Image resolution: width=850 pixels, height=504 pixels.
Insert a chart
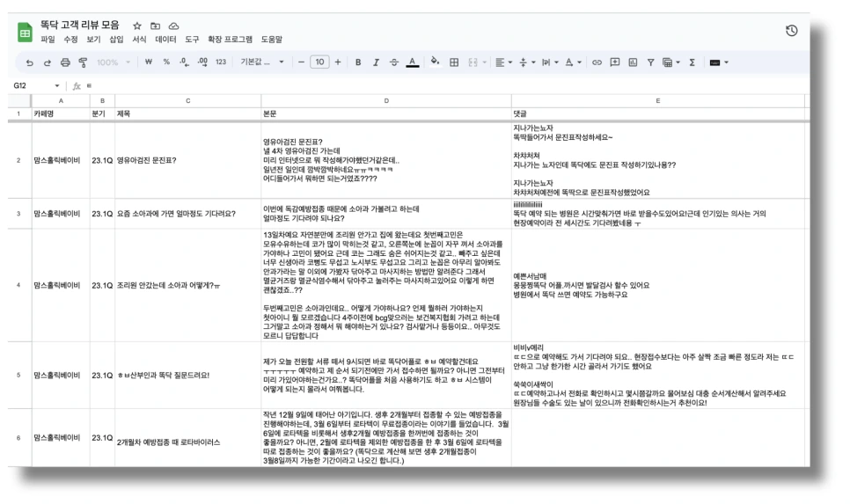coord(633,62)
